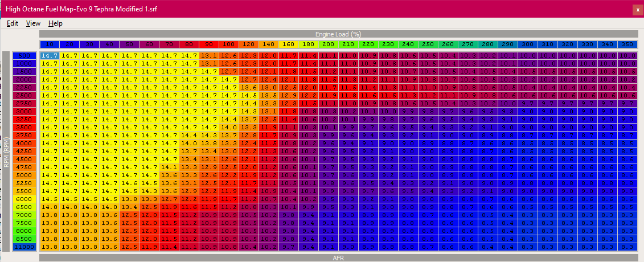Select the 7000 RPM row header

pyautogui.click(x=24, y=215)
